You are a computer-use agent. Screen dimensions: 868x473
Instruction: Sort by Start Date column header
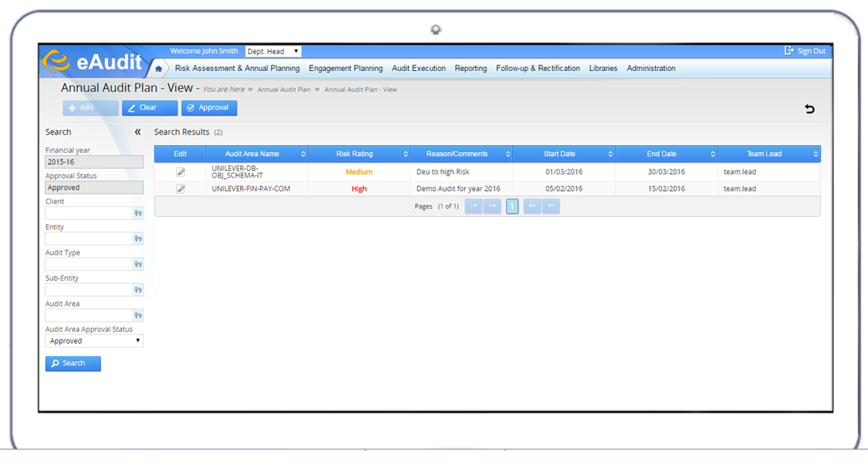click(x=563, y=154)
